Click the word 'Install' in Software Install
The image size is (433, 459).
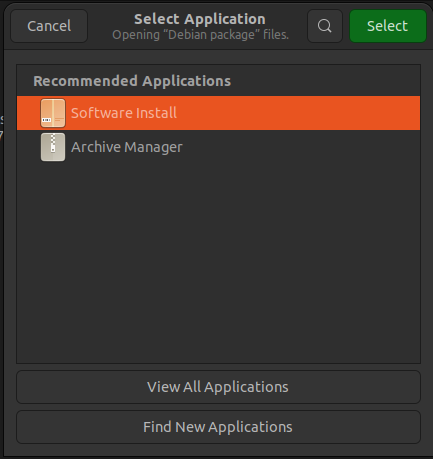pyautogui.click(x=156, y=113)
